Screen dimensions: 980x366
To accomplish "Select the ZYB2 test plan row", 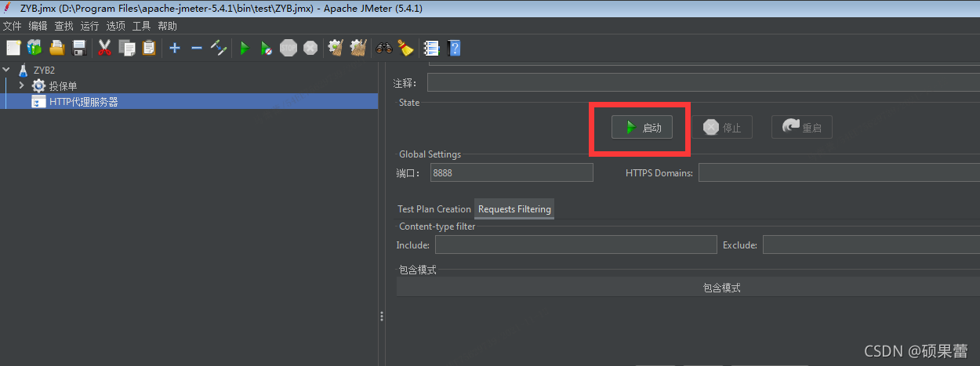I will point(44,70).
